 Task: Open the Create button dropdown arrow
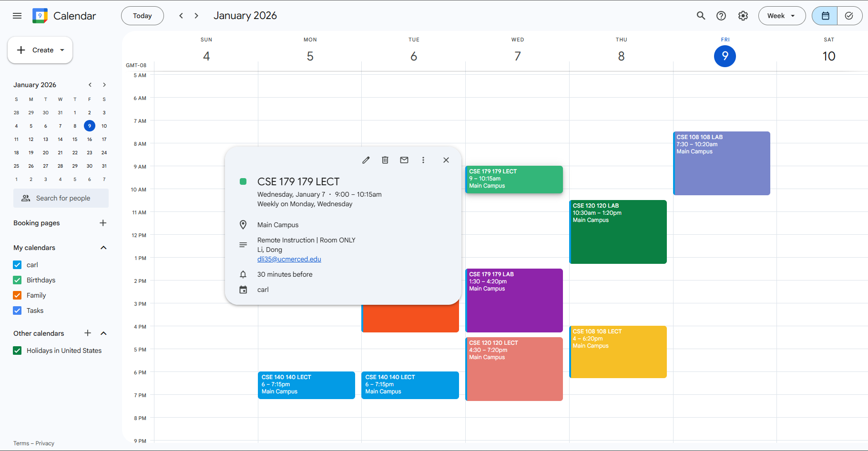[x=62, y=50]
